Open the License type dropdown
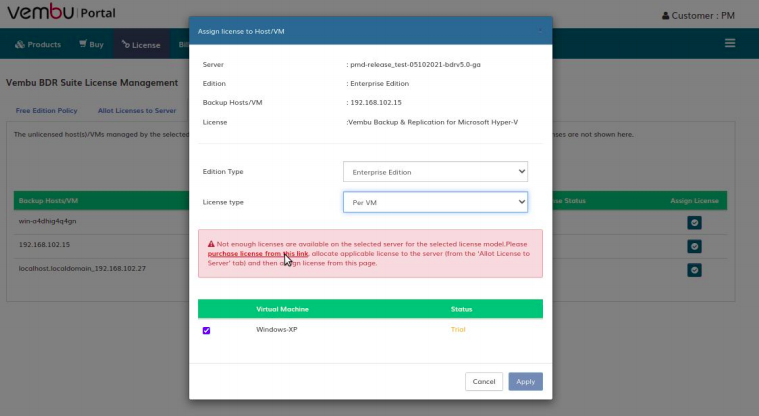This screenshot has width=759, height=416. pos(435,202)
